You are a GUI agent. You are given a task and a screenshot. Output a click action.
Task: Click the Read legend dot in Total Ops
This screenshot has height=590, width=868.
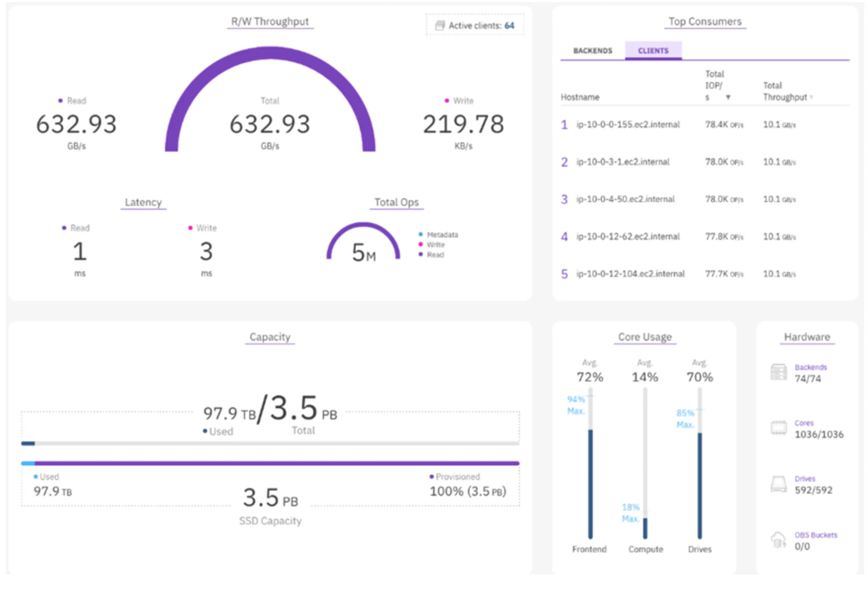point(420,255)
